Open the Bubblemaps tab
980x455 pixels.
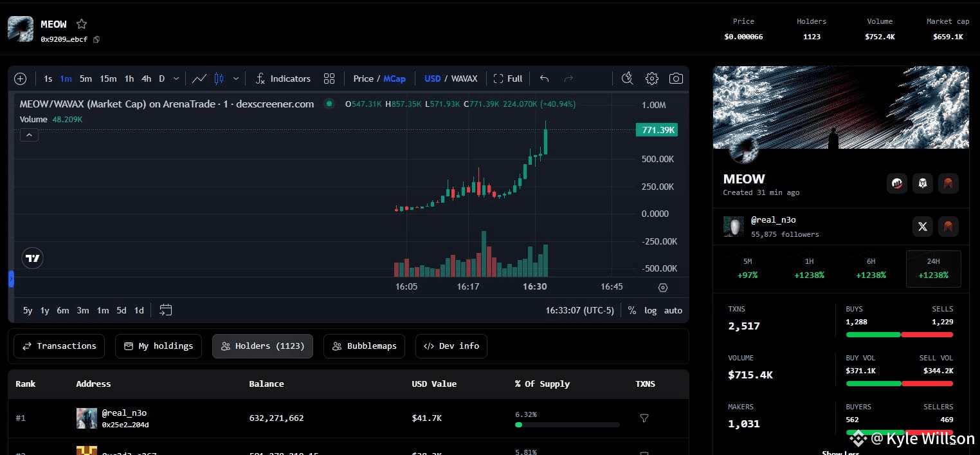[x=365, y=346]
